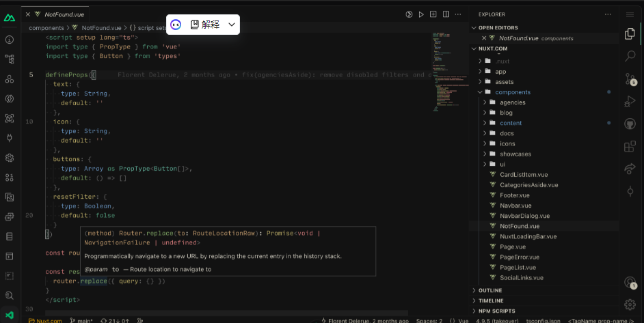Open Source Control icon with badge 5
The width and height of the screenshot is (644, 323).
click(x=630, y=79)
